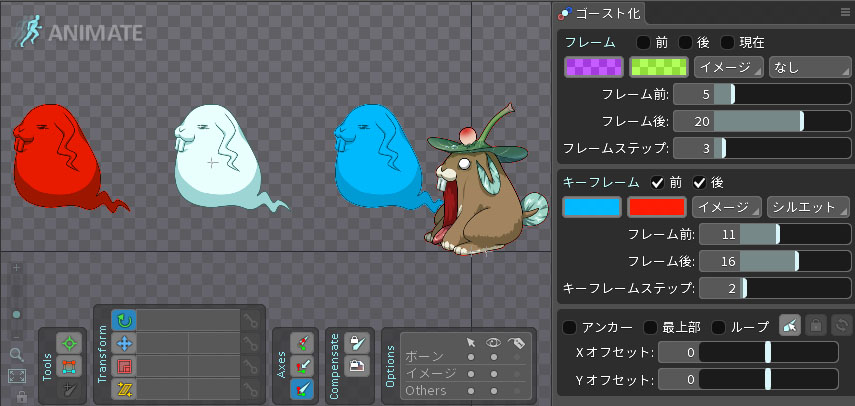Screen dimensions: 855x406
Task: Click キーフレームステップ slider showing 2
Action: (x=775, y=288)
